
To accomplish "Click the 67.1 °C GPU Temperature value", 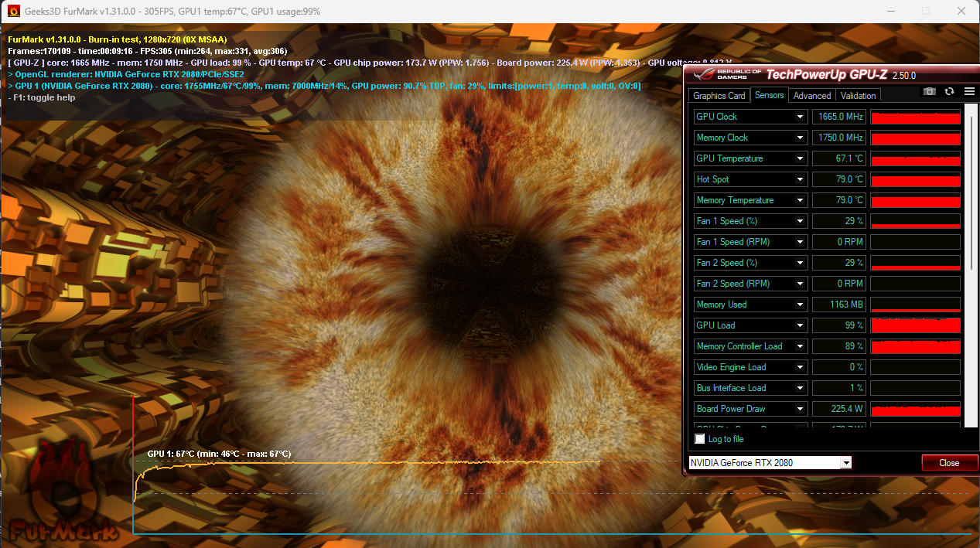I will click(x=838, y=158).
